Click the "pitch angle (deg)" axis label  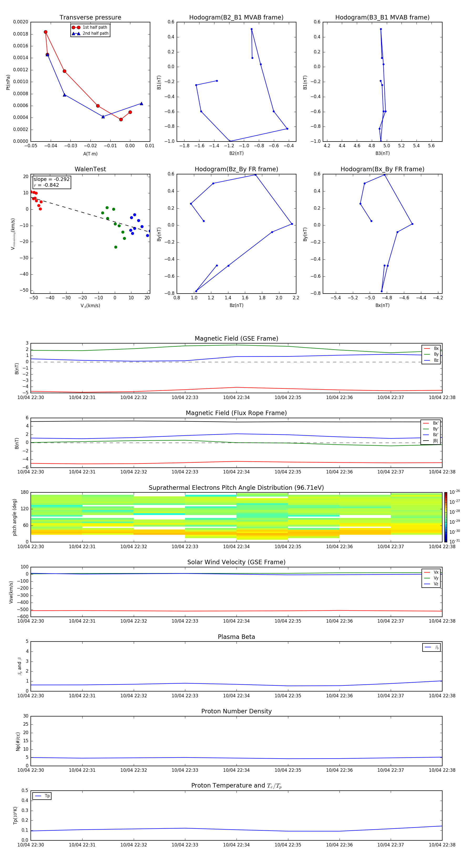[14, 517]
